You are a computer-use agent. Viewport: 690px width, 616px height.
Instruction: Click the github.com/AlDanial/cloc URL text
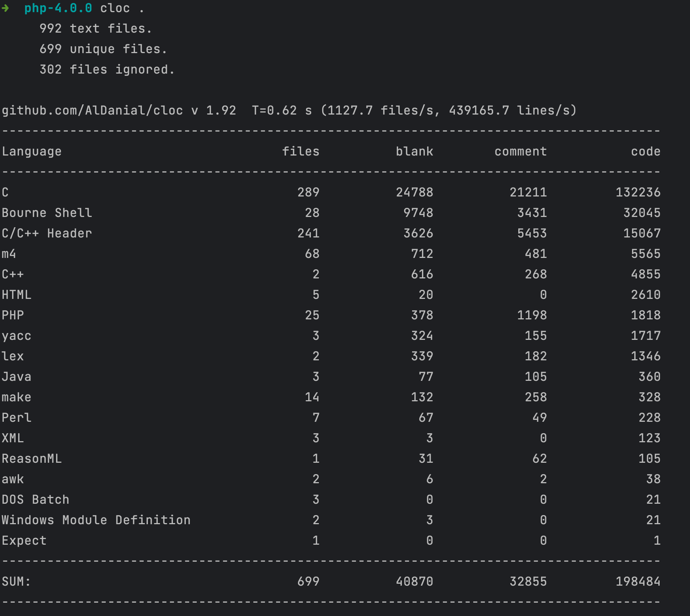click(92, 110)
